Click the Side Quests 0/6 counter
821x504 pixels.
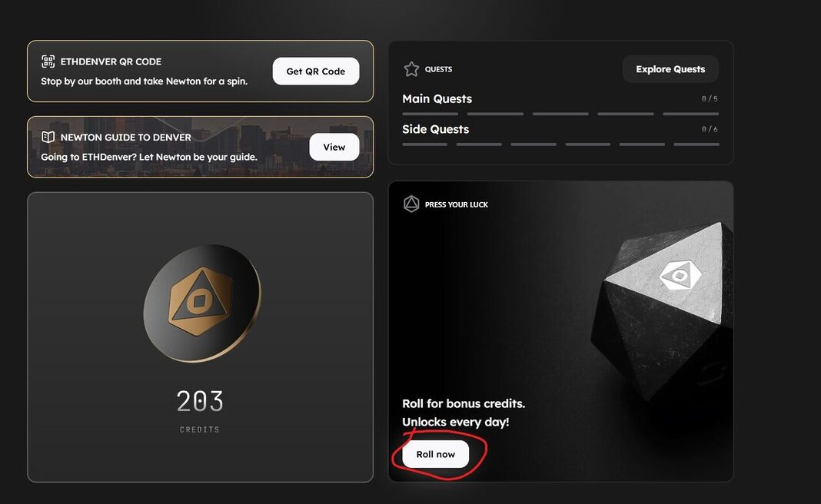pos(710,129)
